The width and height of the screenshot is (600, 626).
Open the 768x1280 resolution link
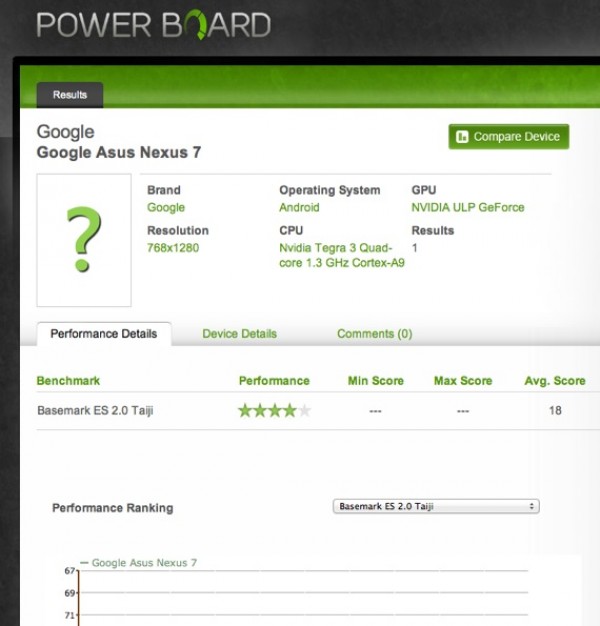click(x=173, y=248)
